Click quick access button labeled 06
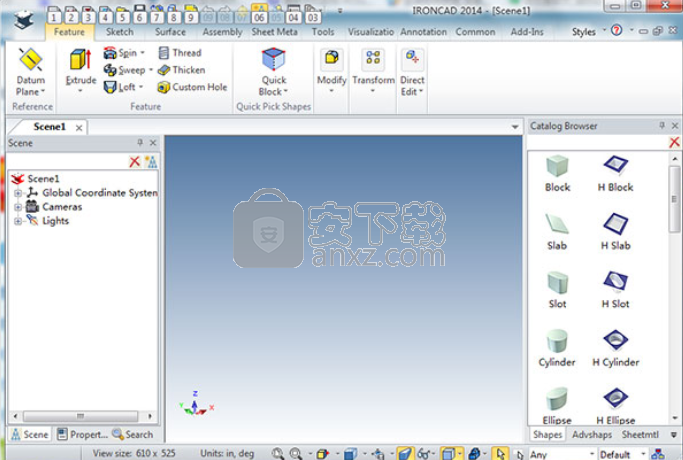 [x=259, y=17]
